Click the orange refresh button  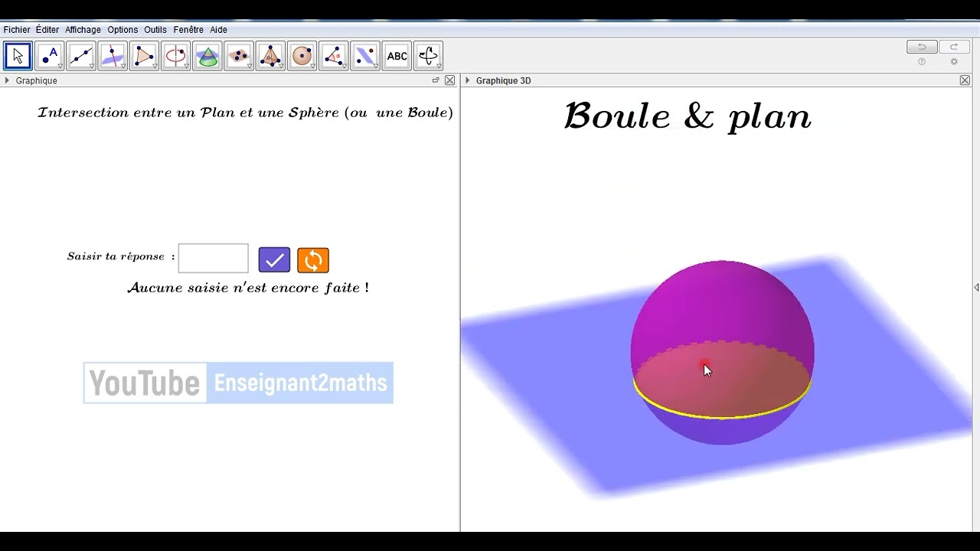pos(313,260)
